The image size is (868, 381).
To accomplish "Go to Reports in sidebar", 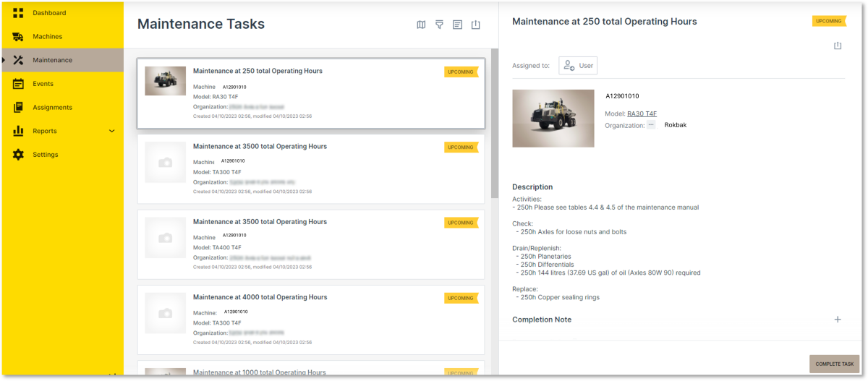I will click(x=45, y=131).
